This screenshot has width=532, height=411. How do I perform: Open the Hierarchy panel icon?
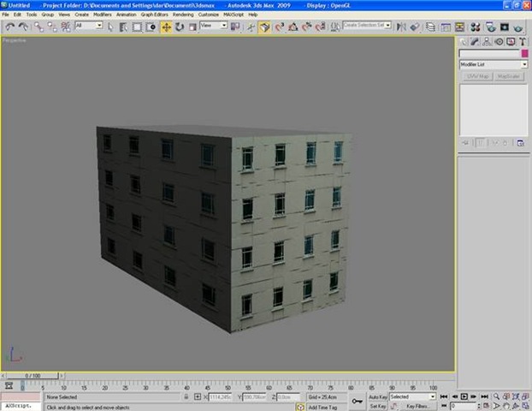point(487,40)
